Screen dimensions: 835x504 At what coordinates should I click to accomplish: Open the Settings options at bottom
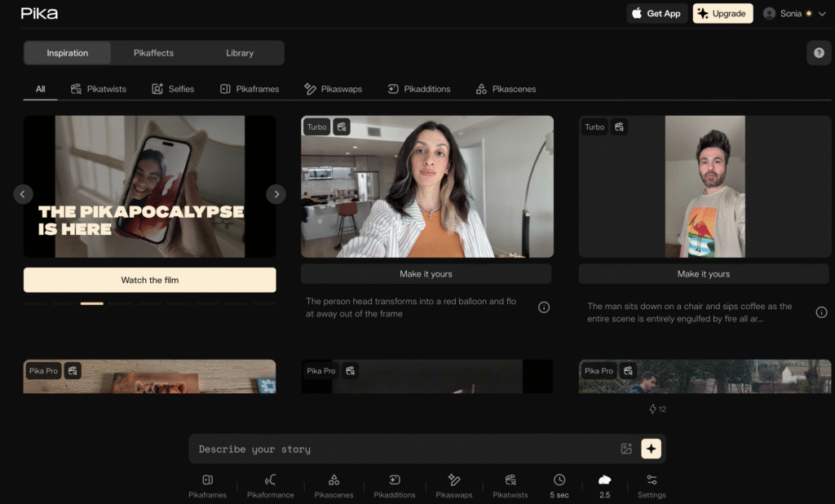tap(652, 486)
